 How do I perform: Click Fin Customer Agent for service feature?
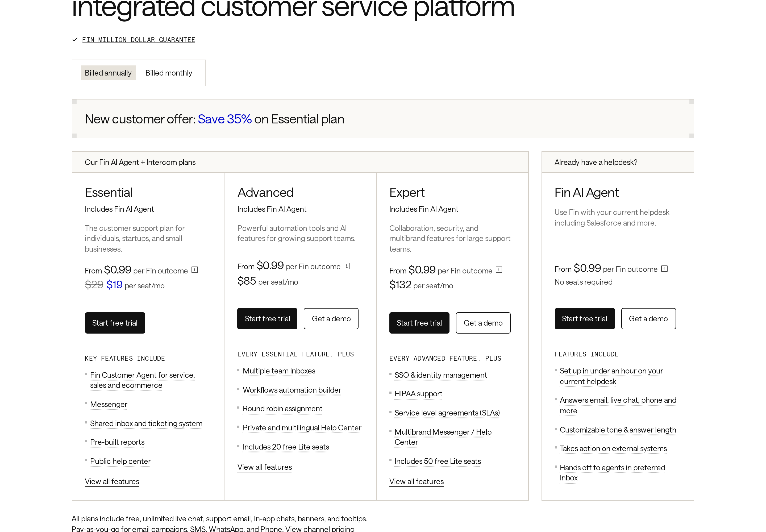(142, 380)
